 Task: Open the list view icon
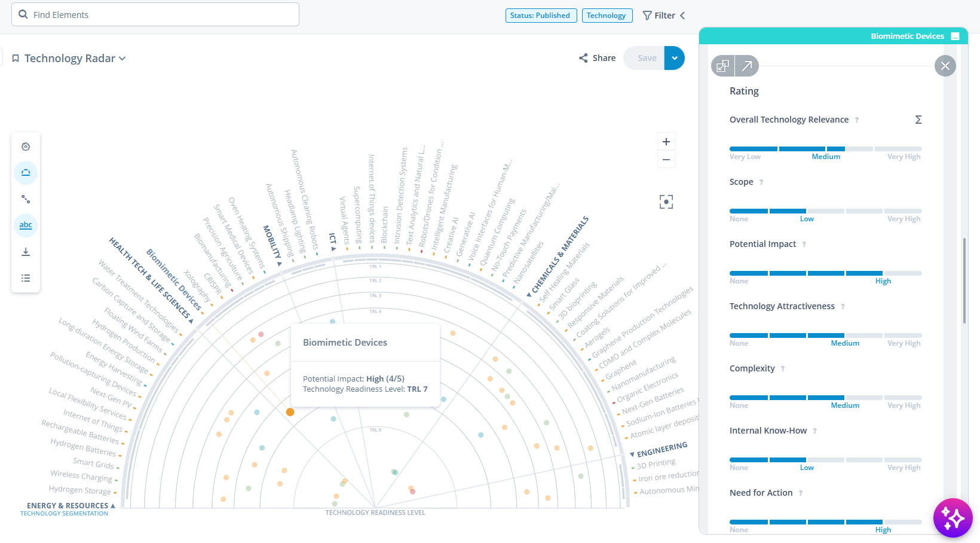click(26, 277)
